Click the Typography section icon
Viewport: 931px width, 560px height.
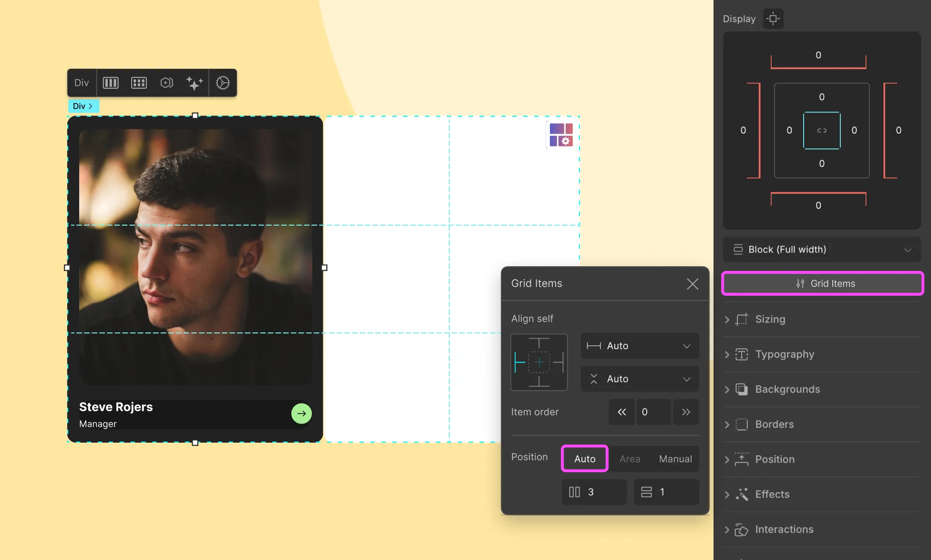point(742,354)
